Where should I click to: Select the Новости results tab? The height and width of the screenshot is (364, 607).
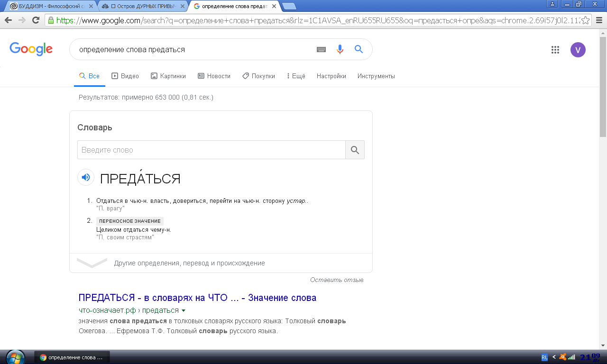214,76
